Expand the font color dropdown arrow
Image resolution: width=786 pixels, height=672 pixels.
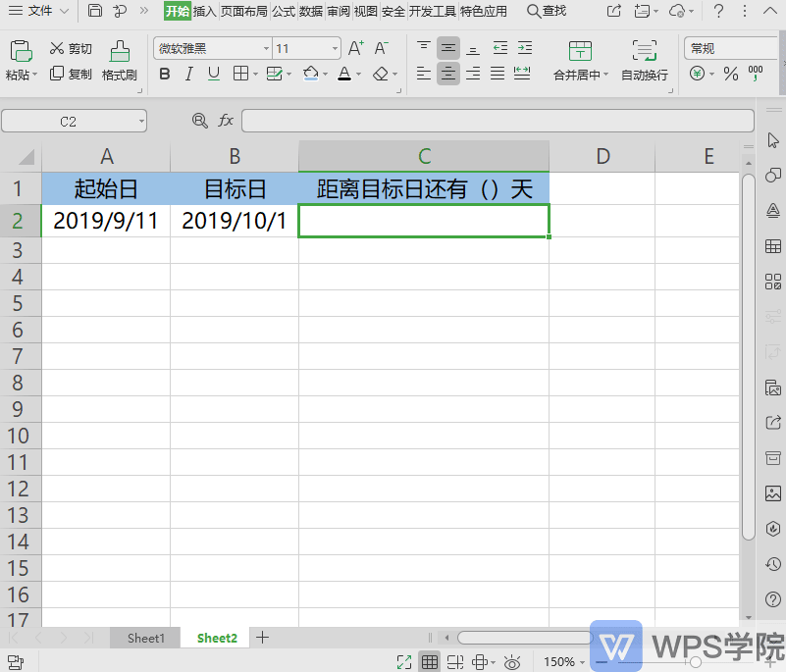tap(359, 75)
